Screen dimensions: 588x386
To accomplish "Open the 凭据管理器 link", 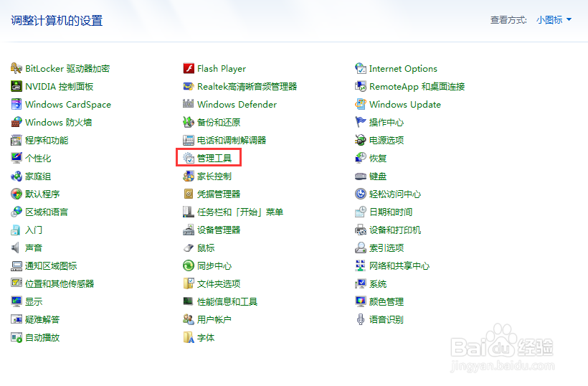I will (219, 194).
